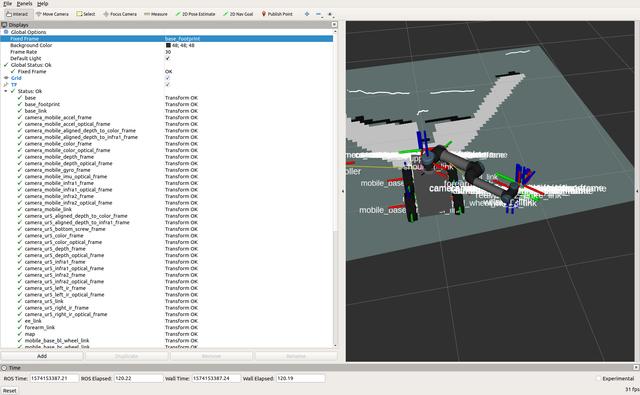Click the Fixed Frame OK status row

pos(167,71)
